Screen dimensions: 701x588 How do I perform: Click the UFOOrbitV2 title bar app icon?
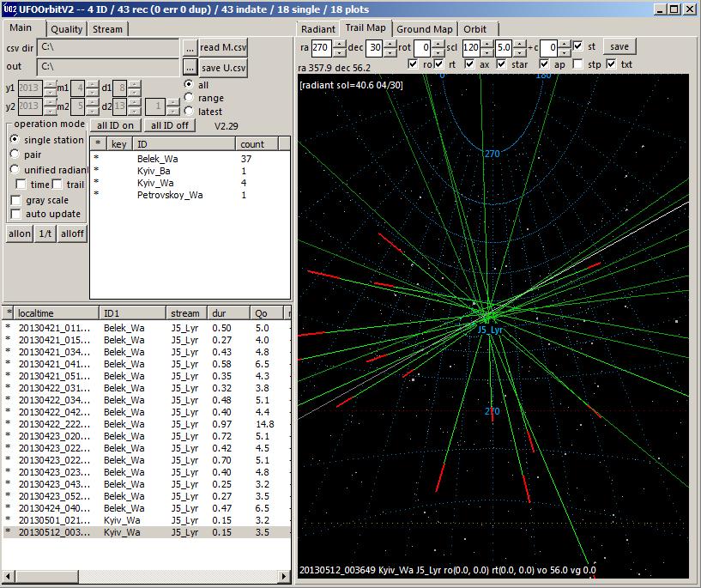10,9
